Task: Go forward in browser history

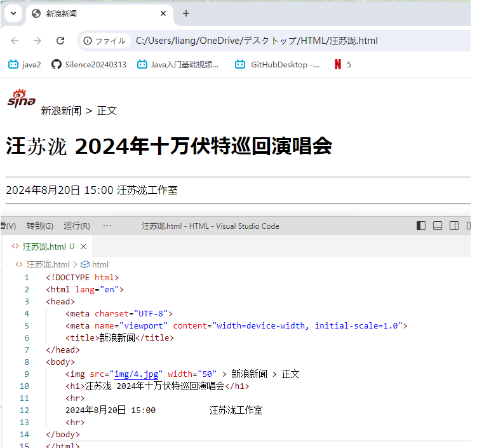Action: (37, 41)
